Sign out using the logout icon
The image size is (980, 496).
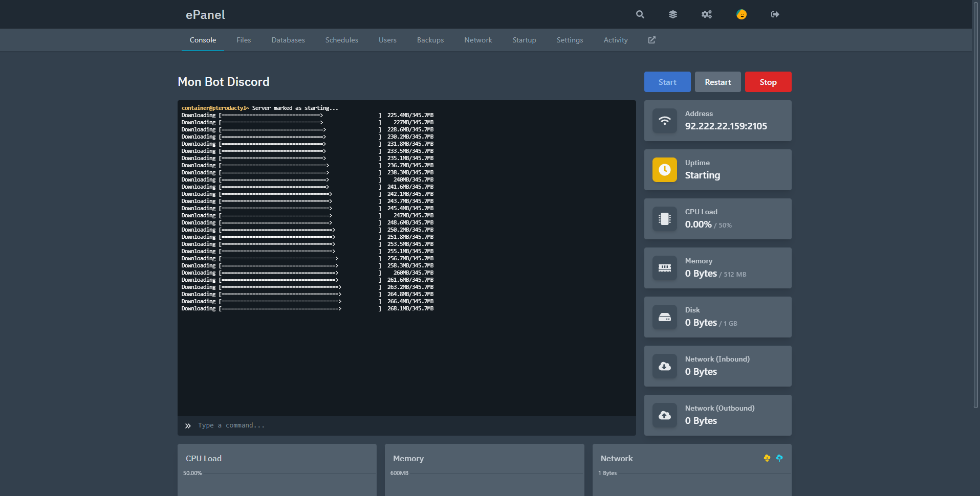click(x=775, y=14)
